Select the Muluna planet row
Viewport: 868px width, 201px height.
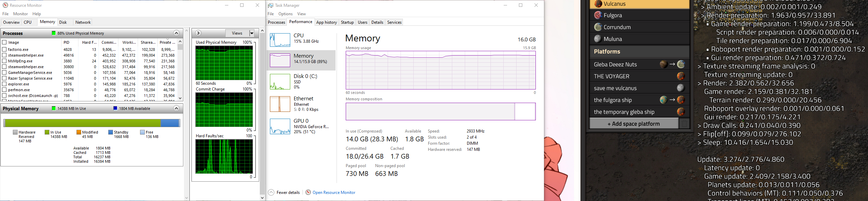point(639,39)
